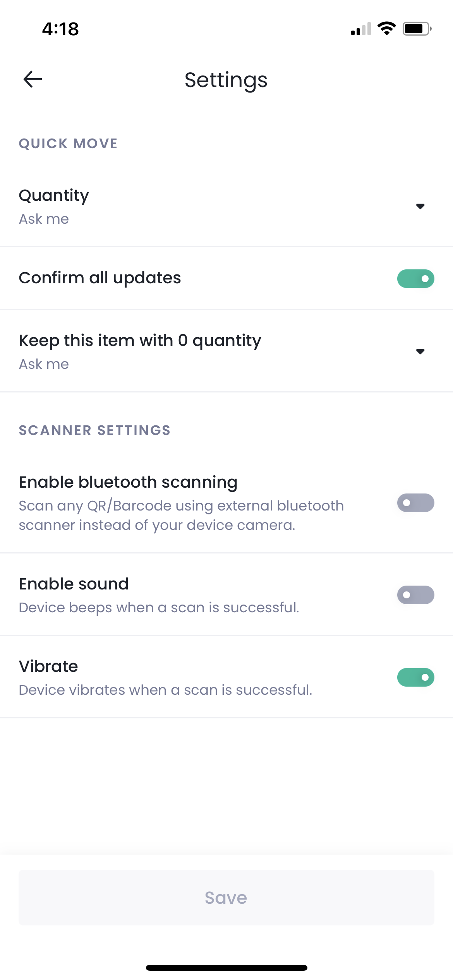Disable the Vibrate setting
The height and width of the screenshot is (980, 453).
point(415,677)
